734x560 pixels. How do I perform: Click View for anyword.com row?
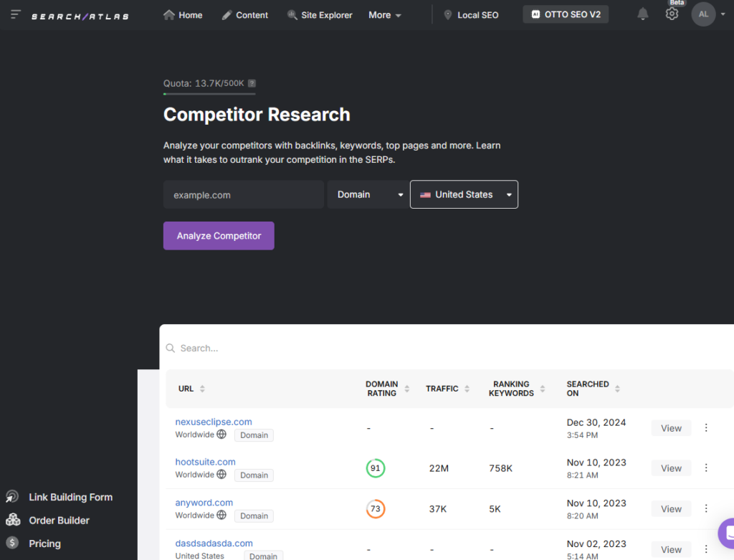671,509
